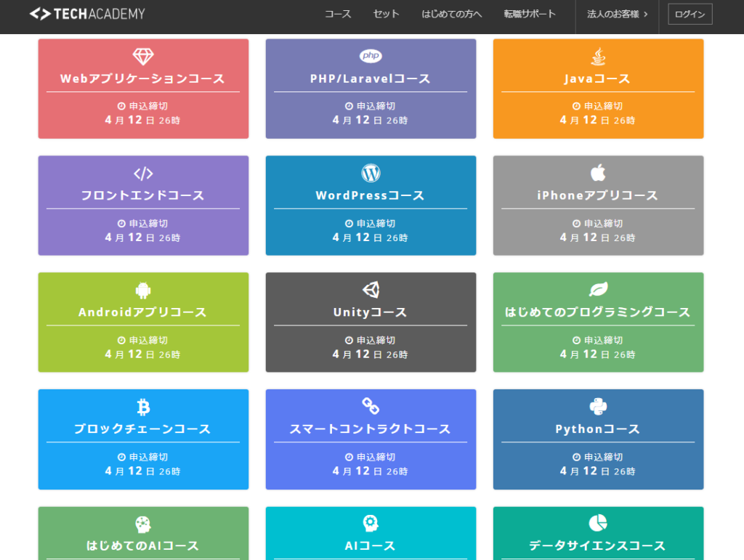
Task: Click 申込締切 label on WordPress card
Action: click(376, 223)
